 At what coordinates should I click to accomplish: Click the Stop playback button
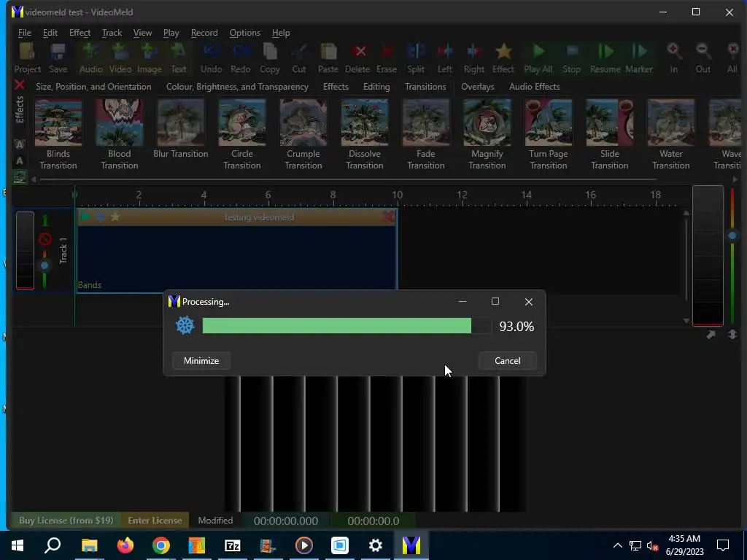pos(572,58)
